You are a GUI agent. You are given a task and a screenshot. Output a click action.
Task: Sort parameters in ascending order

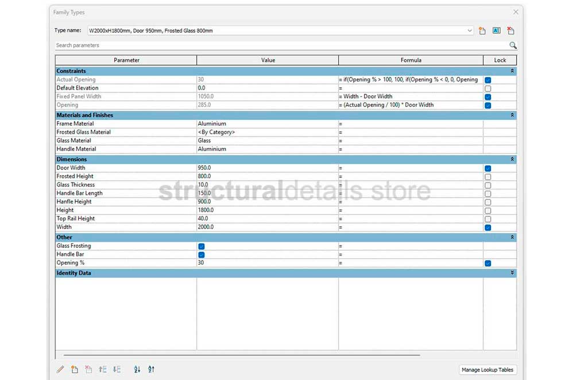(x=137, y=370)
